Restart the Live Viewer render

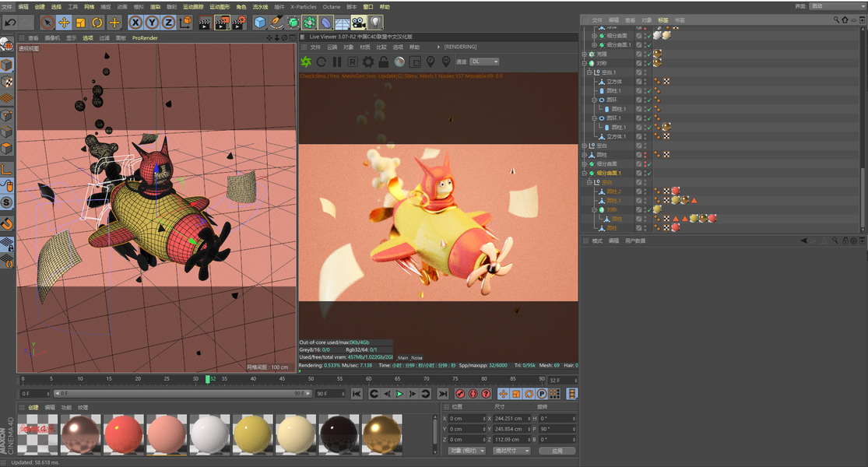pos(322,61)
